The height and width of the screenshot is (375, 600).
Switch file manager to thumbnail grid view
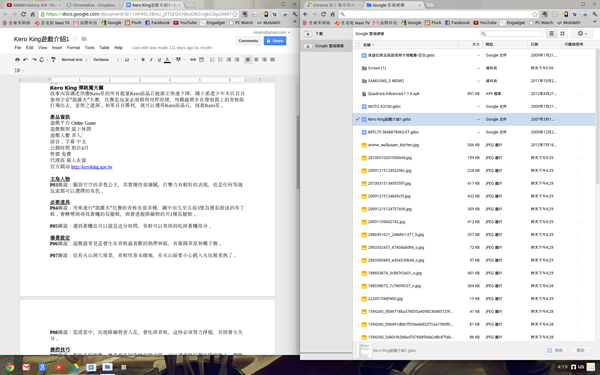[x=562, y=34]
